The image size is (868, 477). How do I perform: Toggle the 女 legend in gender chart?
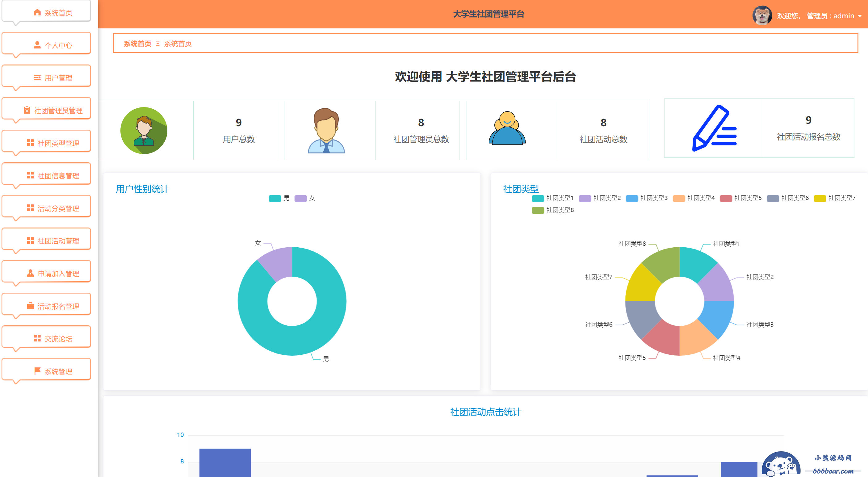(x=305, y=198)
